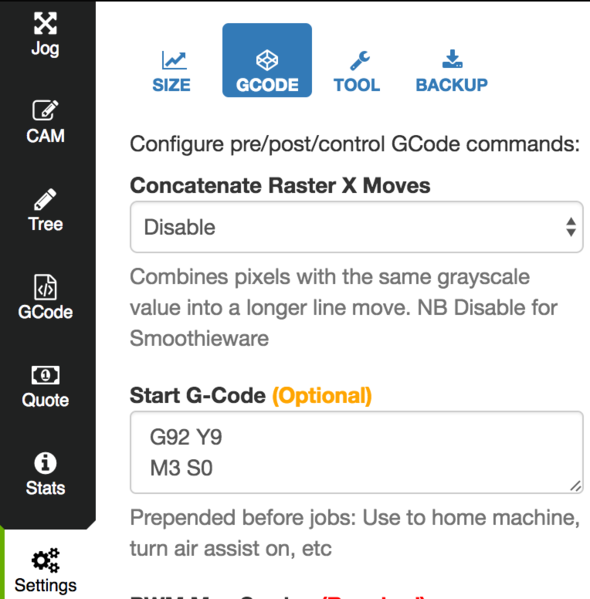Expand the Concatenate Raster X Moves dropdown
The width and height of the screenshot is (590, 599).
coord(357,227)
